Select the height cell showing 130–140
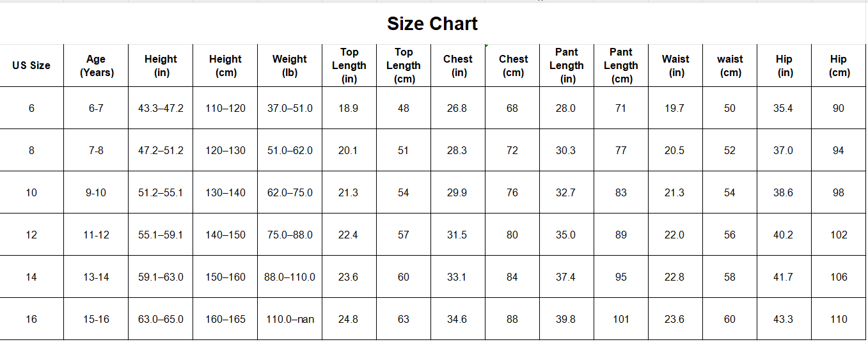This screenshot has height=342, width=868. (x=225, y=192)
